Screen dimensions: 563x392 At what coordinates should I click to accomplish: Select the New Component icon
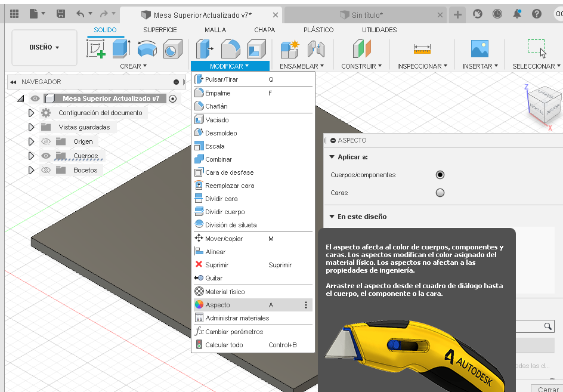point(290,48)
